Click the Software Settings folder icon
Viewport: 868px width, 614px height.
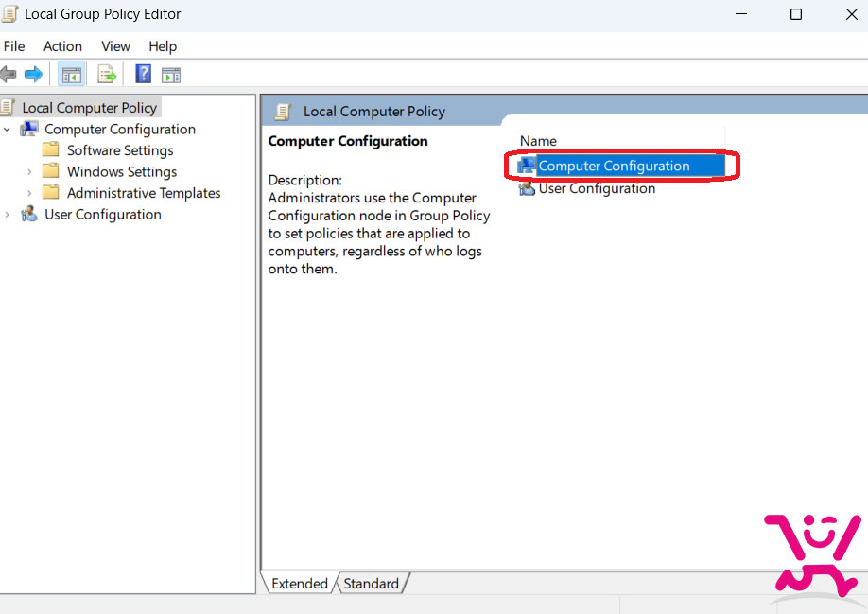[x=51, y=150]
